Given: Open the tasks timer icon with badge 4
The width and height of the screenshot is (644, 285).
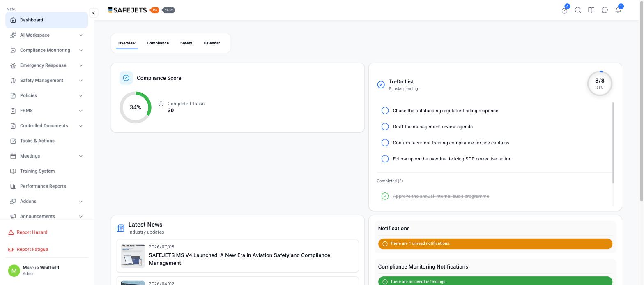Looking at the screenshot, I should 565,10.
